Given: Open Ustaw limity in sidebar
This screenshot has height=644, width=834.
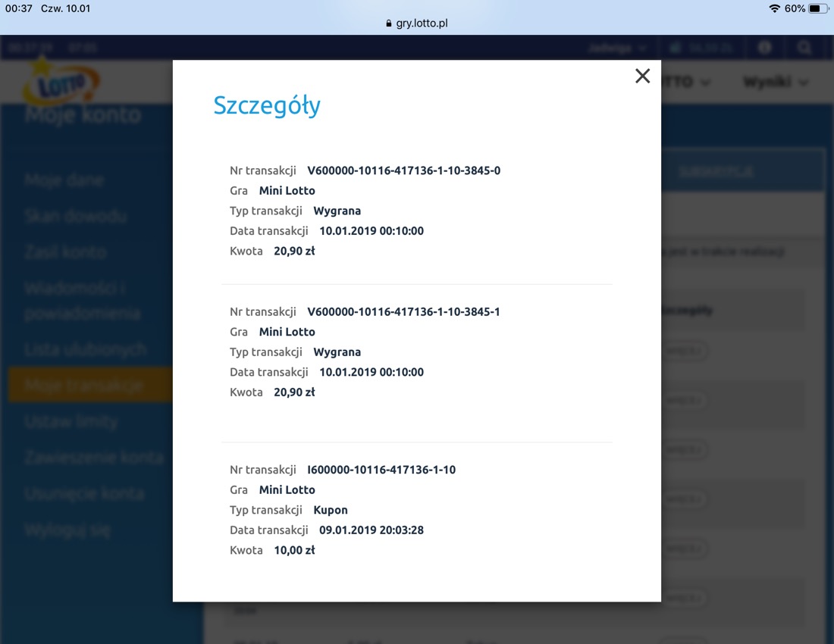Looking at the screenshot, I should (71, 421).
